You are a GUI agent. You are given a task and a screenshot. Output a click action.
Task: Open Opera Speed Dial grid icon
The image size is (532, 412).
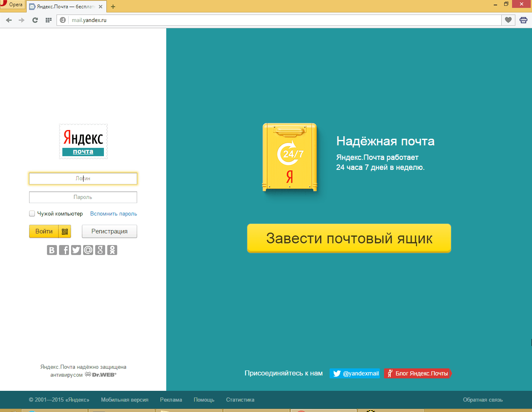(48, 20)
